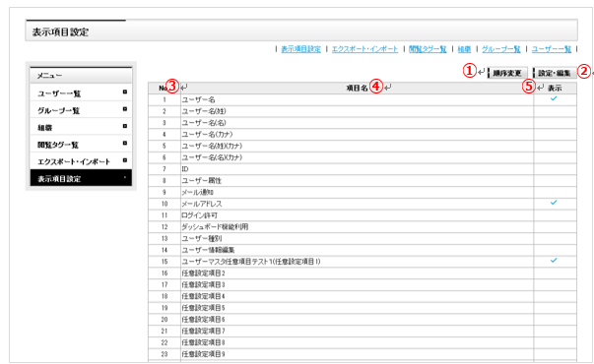The image size is (594, 364).
Task: Click the ID item name in row 7
Action: [x=185, y=169]
